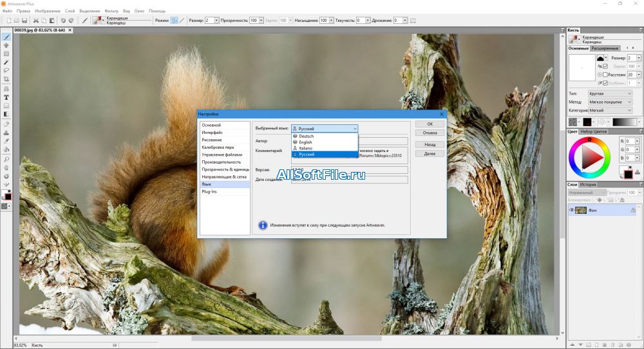Click the Save floppy disk icon
The height and width of the screenshot is (349, 644).
[24, 21]
